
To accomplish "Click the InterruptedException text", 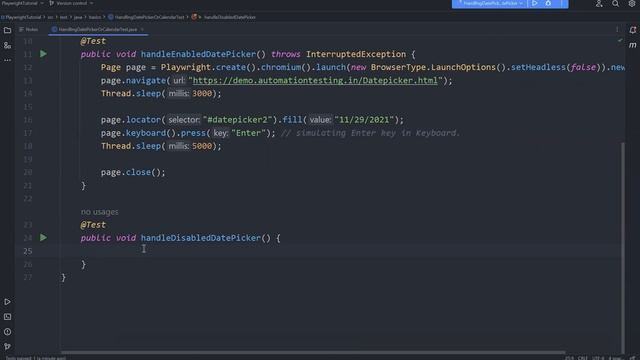I will [356, 54].
